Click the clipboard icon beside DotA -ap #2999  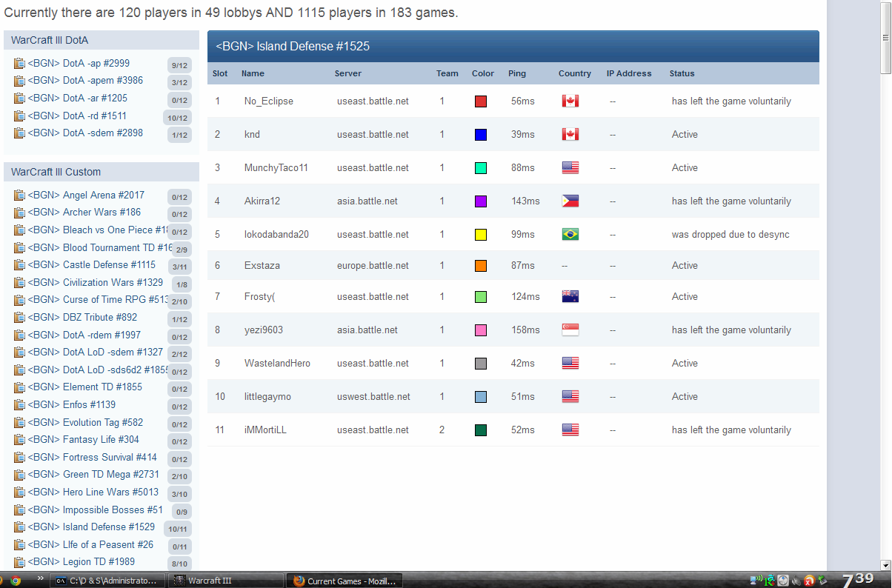[19, 64]
